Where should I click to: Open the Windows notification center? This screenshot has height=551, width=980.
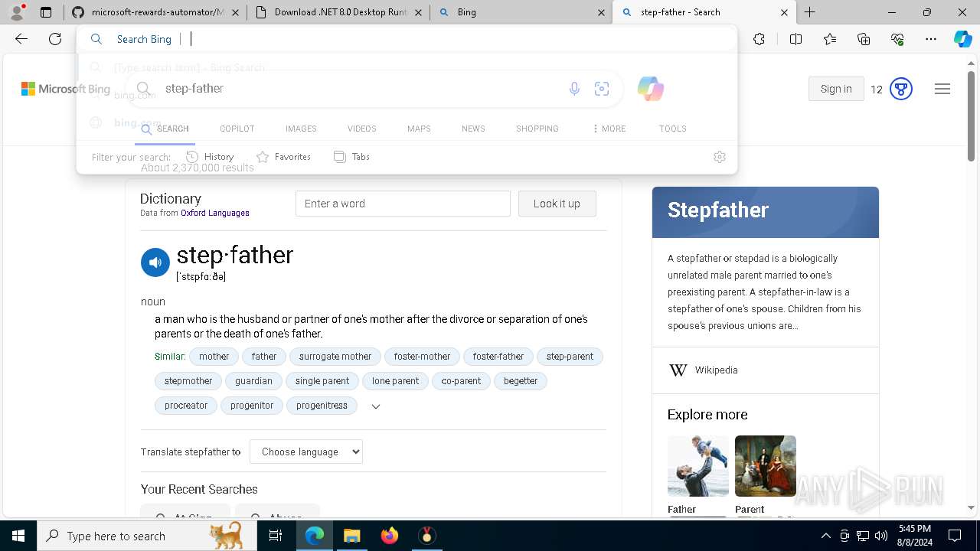(955, 536)
